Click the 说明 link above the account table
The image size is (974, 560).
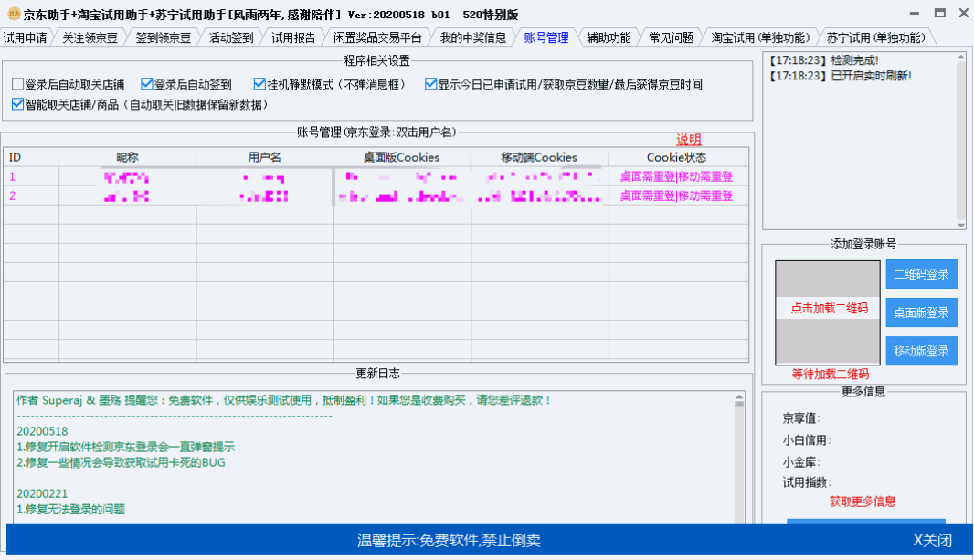687,140
